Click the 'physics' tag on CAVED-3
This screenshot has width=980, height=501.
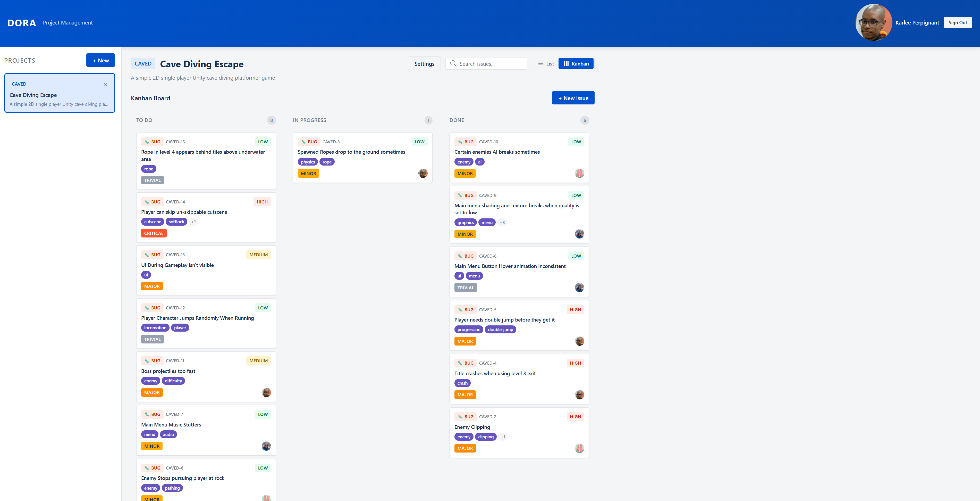tap(308, 162)
